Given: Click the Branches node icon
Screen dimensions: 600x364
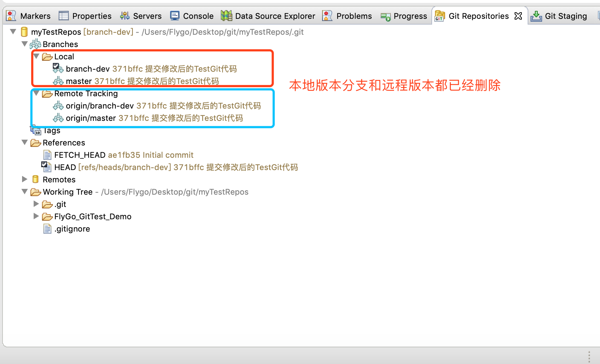Looking at the screenshot, I should (35, 44).
